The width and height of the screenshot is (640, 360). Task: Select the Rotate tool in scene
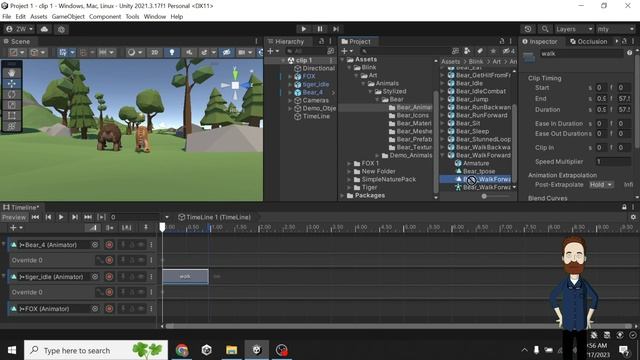(12, 94)
